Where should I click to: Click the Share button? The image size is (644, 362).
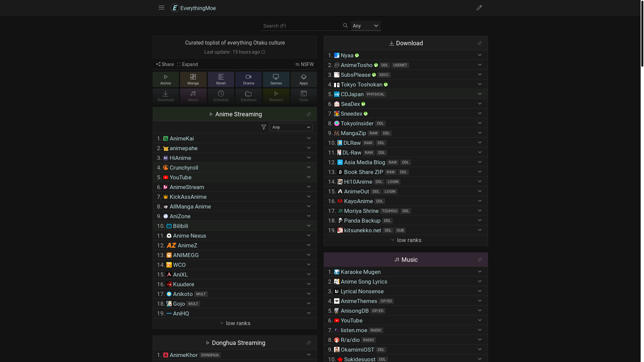point(165,64)
